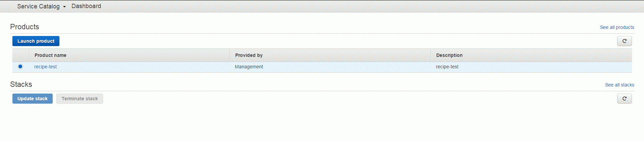
Task: Click the Terminate stack button
Action: click(80, 99)
